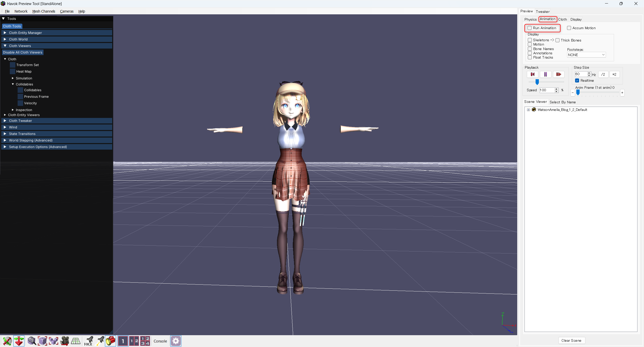
Task: Check the Float Tracks checkbox
Action: pyautogui.click(x=530, y=57)
